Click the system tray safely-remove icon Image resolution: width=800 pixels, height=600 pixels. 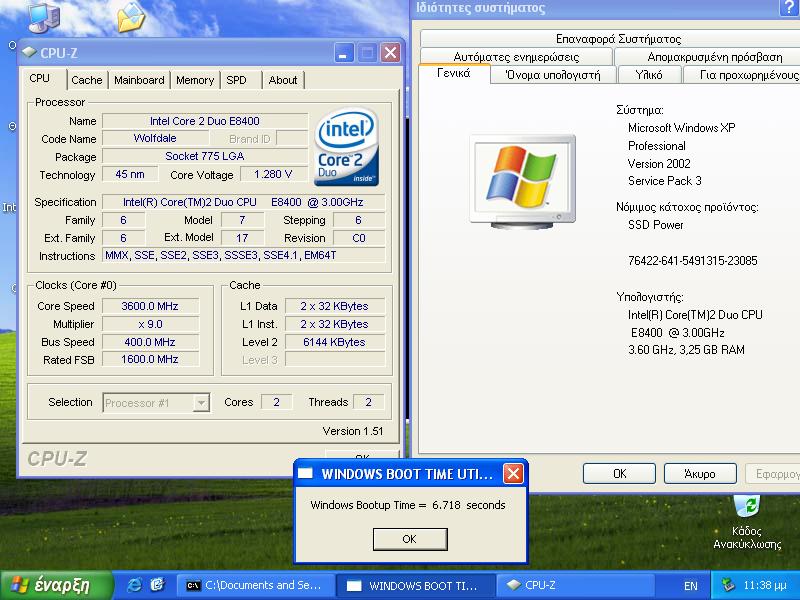click(729, 585)
